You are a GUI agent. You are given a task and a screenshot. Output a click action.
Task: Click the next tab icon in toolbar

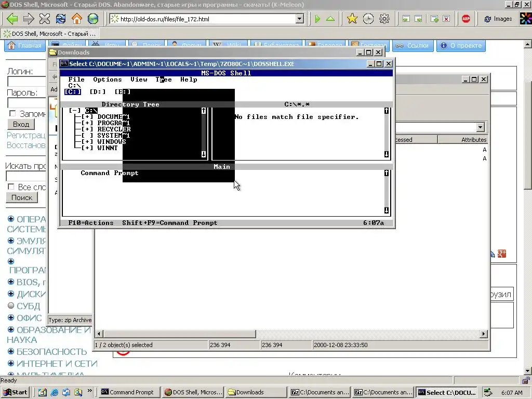[x=418, y=19]
